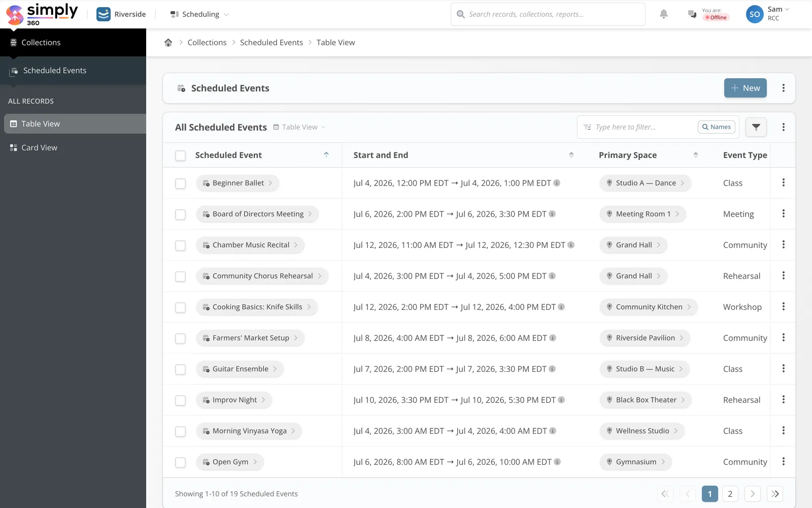Focus the global search records field
The height and width of the screenshot is (508, 812).
[548, 14]
